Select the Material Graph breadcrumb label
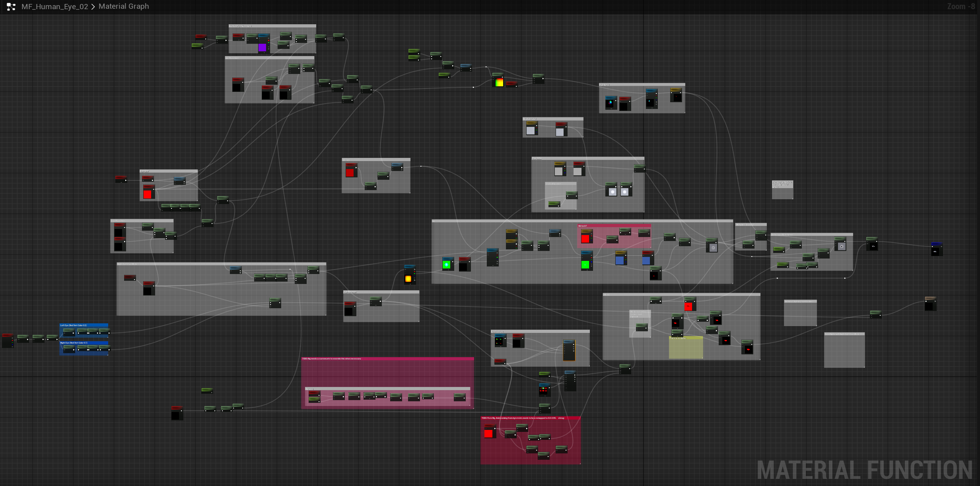This screenshot has width=980, height=486. pos(124,6)
